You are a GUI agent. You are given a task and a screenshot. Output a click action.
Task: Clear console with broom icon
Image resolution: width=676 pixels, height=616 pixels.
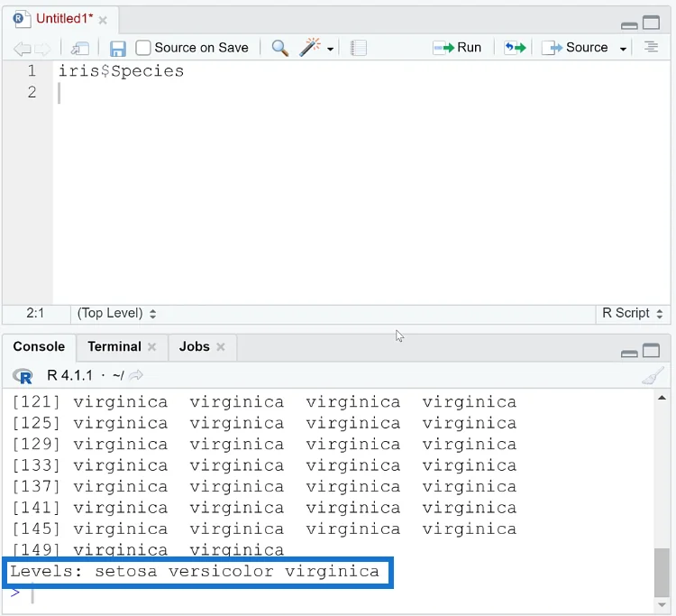[653, 375]
